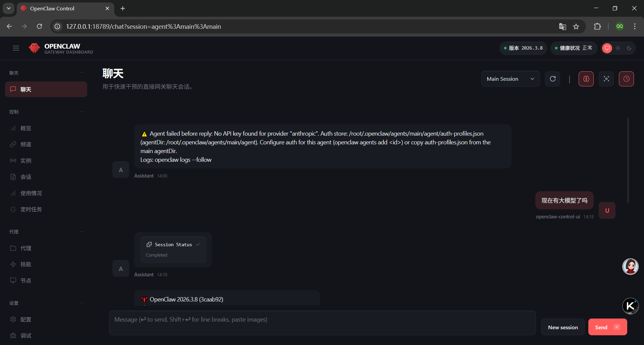Open the browser three-dot menu
This screenshot has width=644, height=345.
(635, 26)
